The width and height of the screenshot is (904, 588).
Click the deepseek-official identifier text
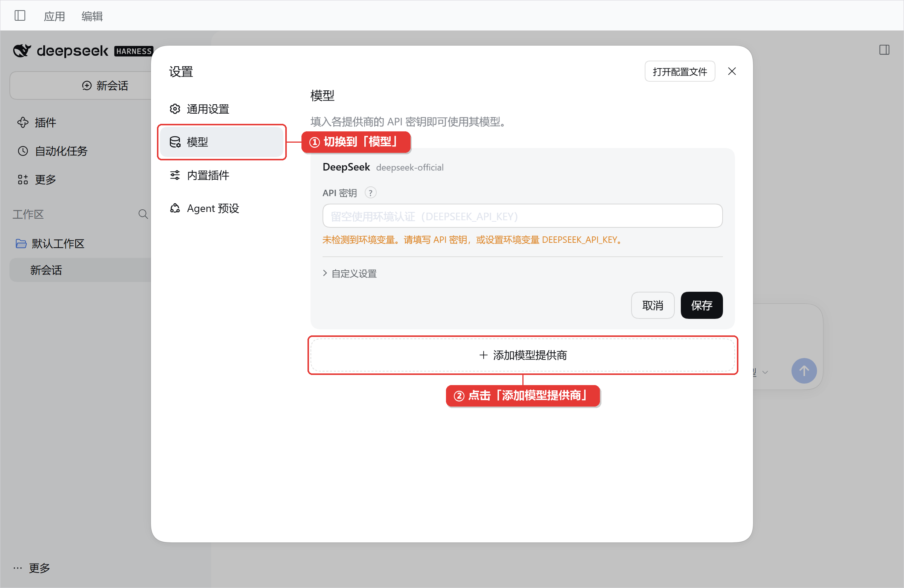[x=409, y=168]
